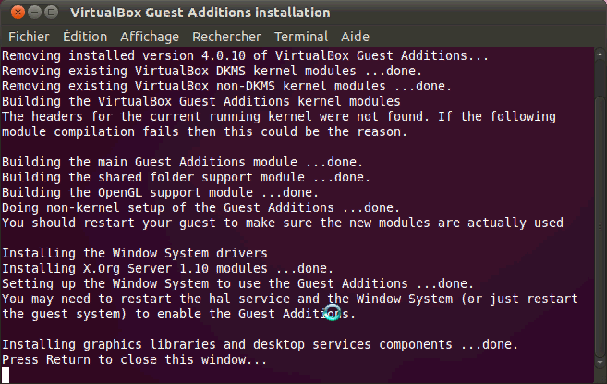This screenshot has width=607, height=384.
Task: Click line 'Installing graphics libraries and desktop services'
Action: click(x=260, y=345)
